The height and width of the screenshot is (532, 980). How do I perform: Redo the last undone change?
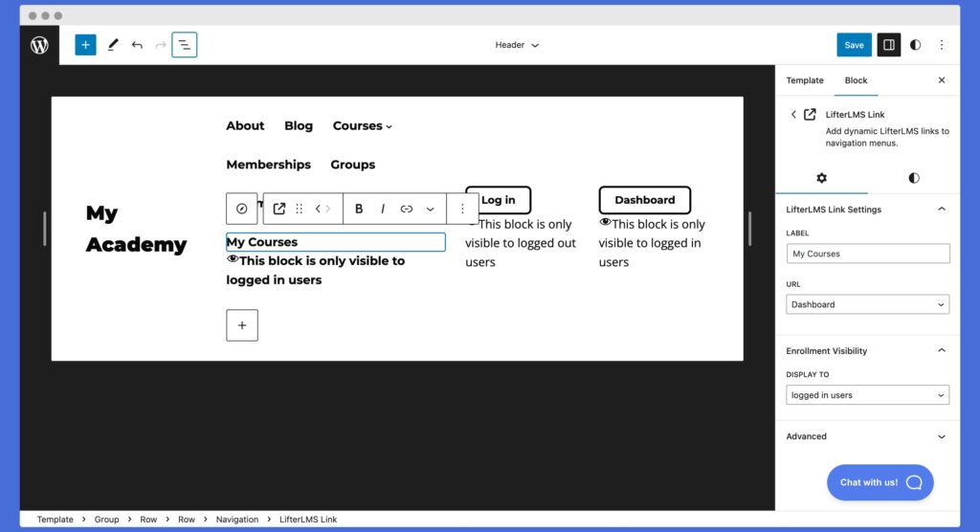pyautogui.click(x=161, y=45)
